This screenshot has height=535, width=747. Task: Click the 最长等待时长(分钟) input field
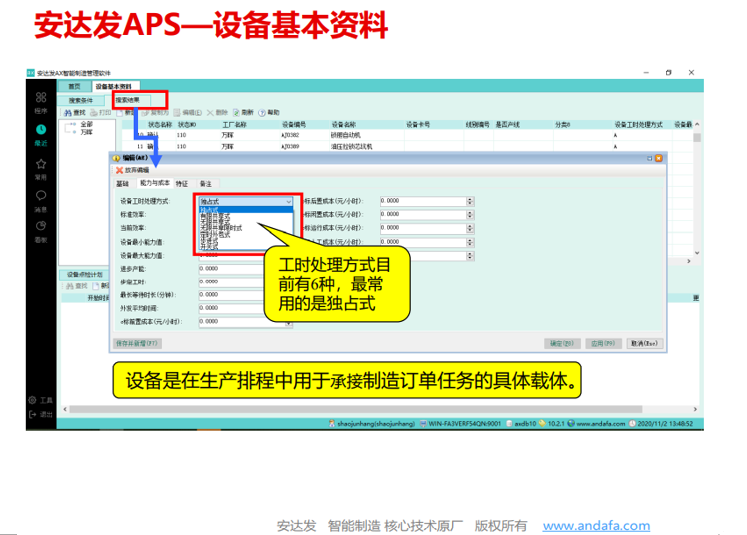pyautogui.click(x=231, y=295)
